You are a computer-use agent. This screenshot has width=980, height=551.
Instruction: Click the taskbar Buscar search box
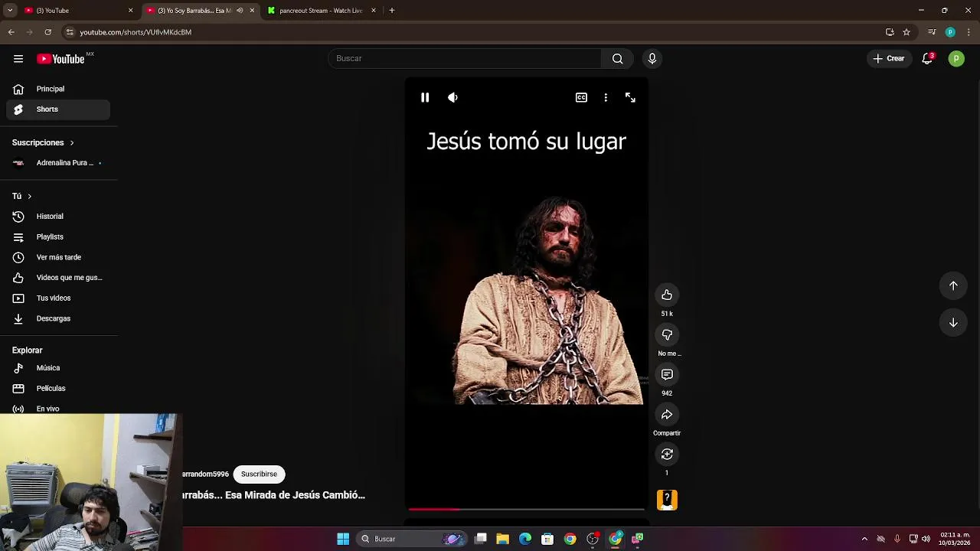(412, 539)
